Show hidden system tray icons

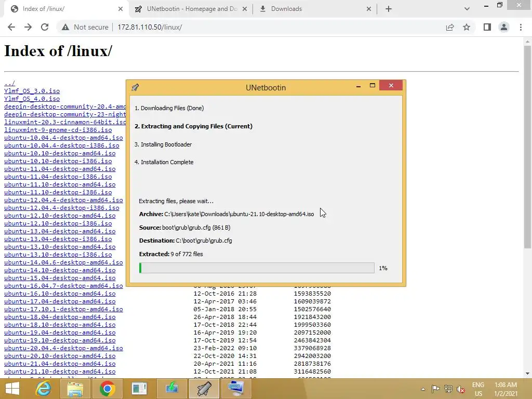click(423, 389)
